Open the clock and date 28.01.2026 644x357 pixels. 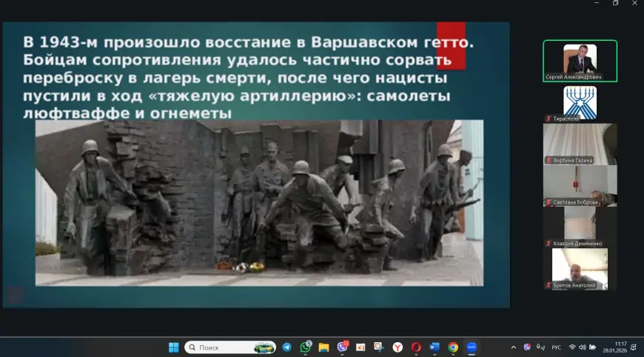point(615,347)
